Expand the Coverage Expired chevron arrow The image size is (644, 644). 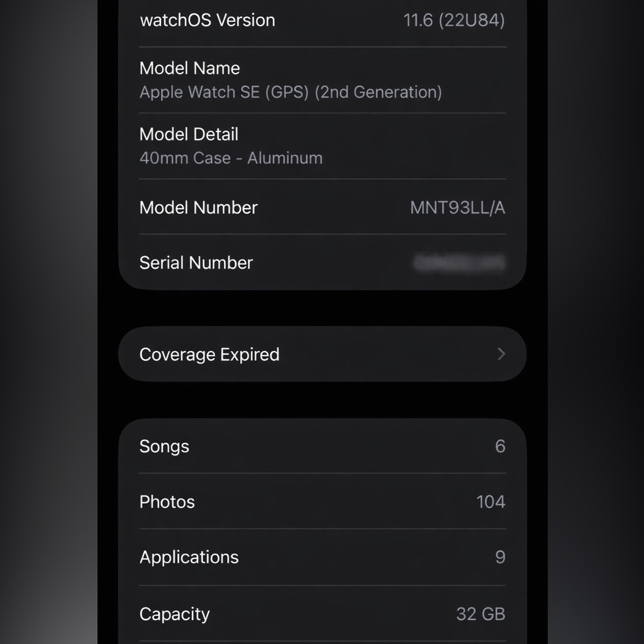point(501,354)
